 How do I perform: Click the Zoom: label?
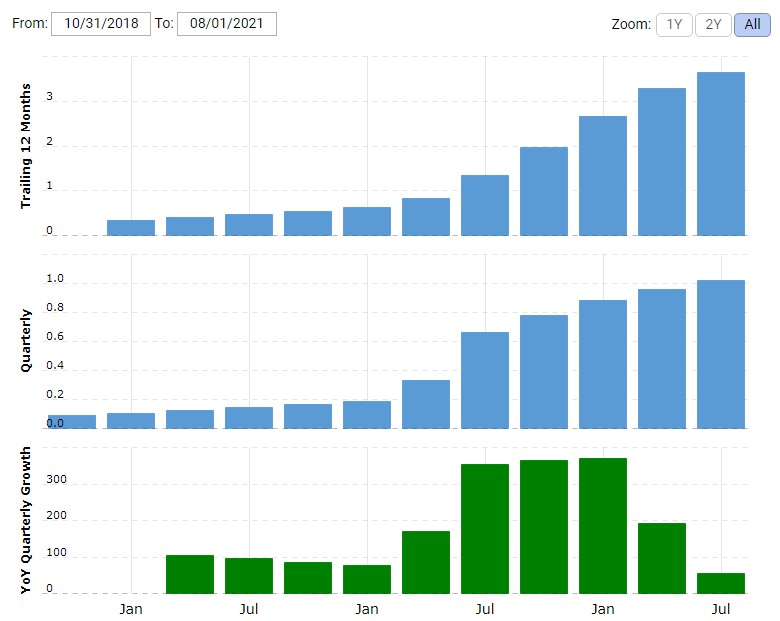631,24
